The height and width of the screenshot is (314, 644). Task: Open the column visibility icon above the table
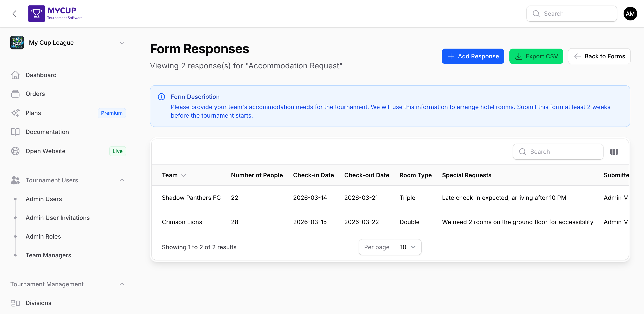614,151
